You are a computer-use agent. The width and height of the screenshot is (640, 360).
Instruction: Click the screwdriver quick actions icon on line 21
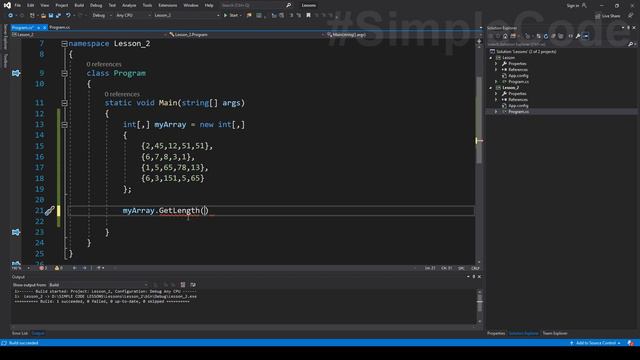[x=49, y=211]
